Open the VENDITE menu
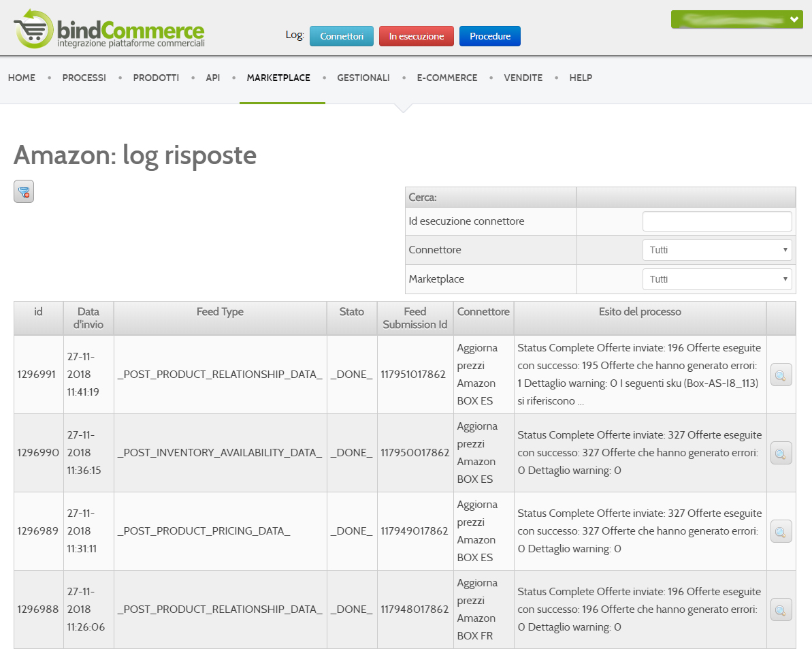Image resolution: width=812 pixels, height=649 pixels. 523,78
